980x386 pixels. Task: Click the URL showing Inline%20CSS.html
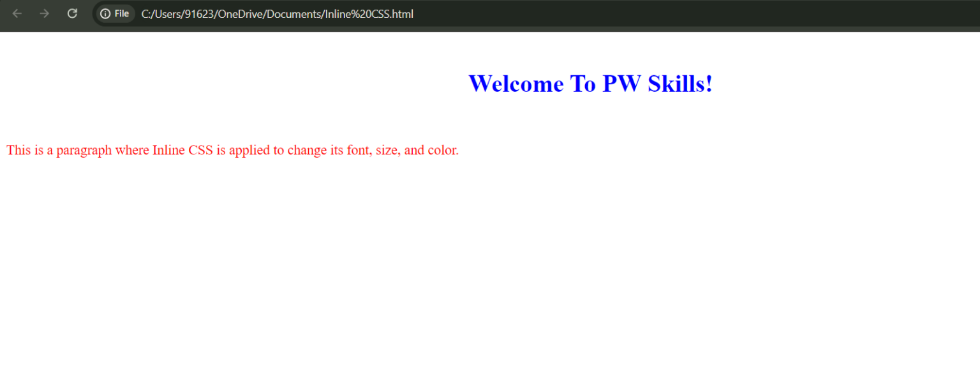coord(278,13)
